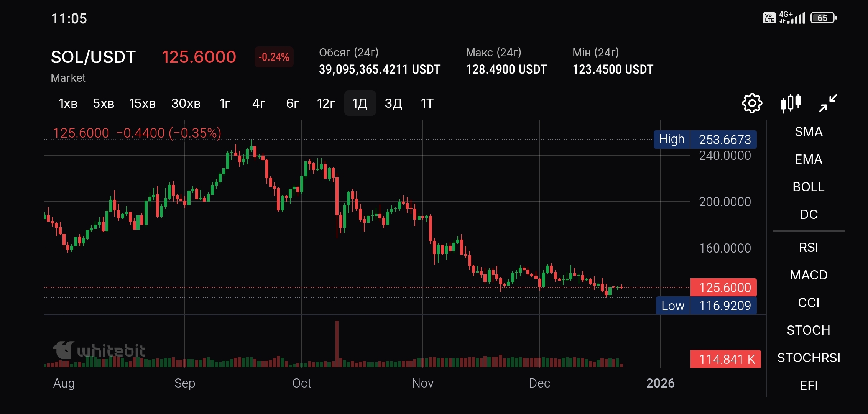Tap the 4G+ signal strength icon
Screen dimensions: 868x414
click(x=792, y=18)
